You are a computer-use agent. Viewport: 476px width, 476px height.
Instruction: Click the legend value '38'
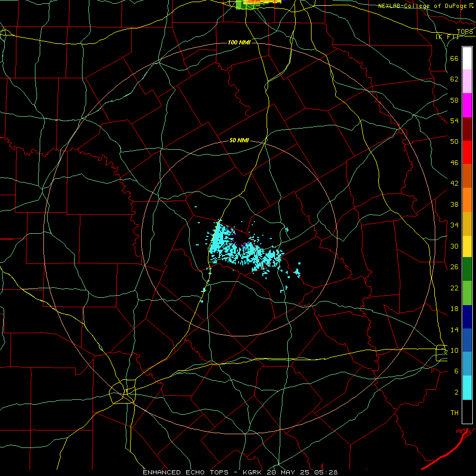454,204
